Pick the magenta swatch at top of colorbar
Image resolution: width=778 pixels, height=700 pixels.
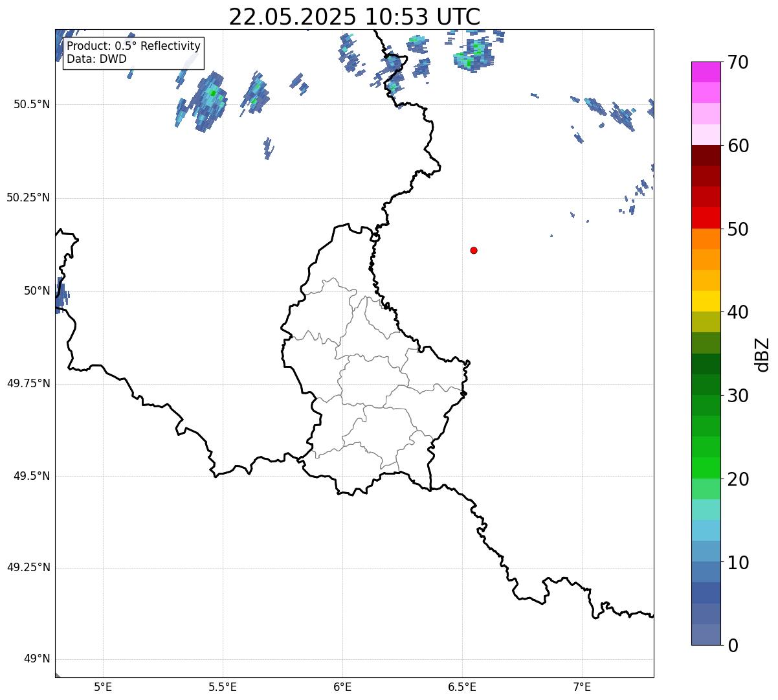coord(706,72)
